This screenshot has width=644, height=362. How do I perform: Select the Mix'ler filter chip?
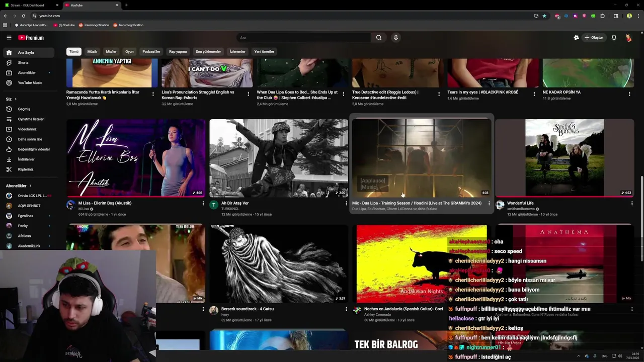(111, 51)
